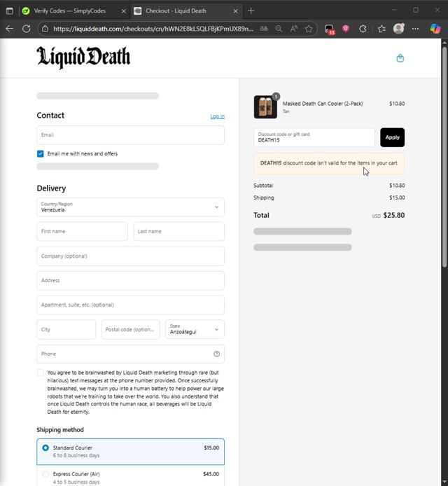Click the Email input field

click(130, 135)
